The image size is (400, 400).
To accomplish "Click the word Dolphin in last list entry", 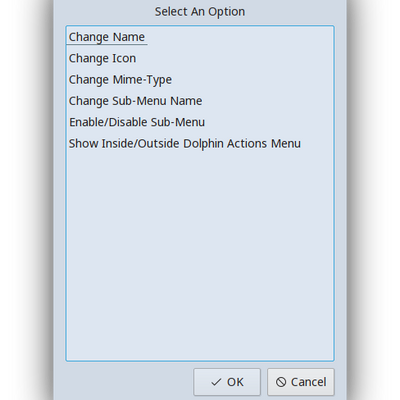I will point(204,144).
